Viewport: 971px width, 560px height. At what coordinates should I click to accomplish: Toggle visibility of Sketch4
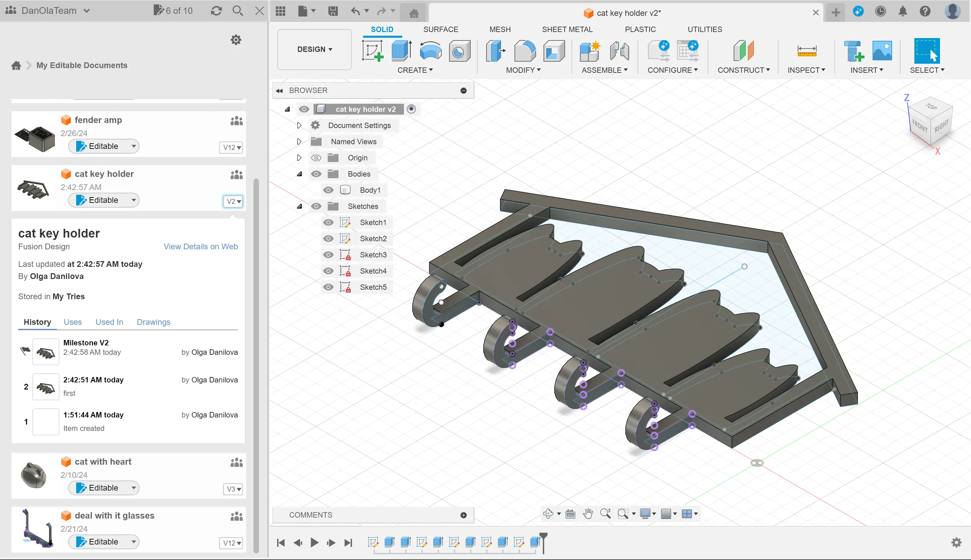point(328,271)
